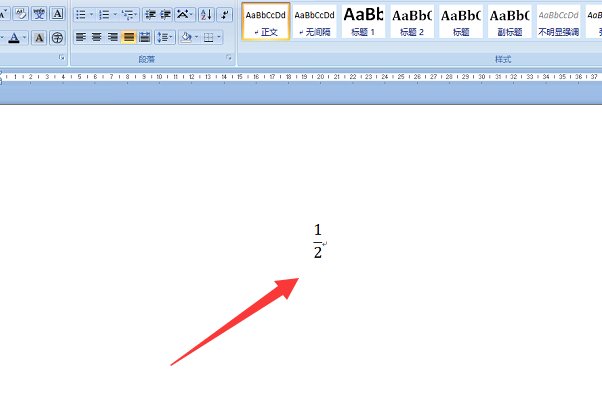Increase the paragraph indent
Screen dimensions: 602x403
point(164,15)
